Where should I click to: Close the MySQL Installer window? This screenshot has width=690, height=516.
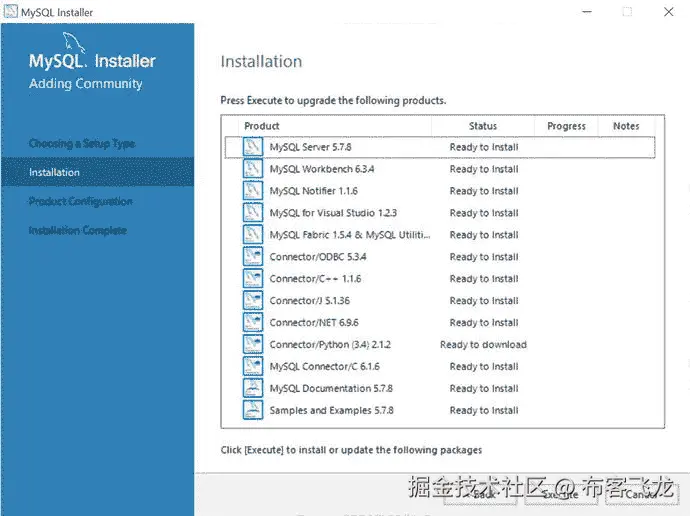(668, 12)
